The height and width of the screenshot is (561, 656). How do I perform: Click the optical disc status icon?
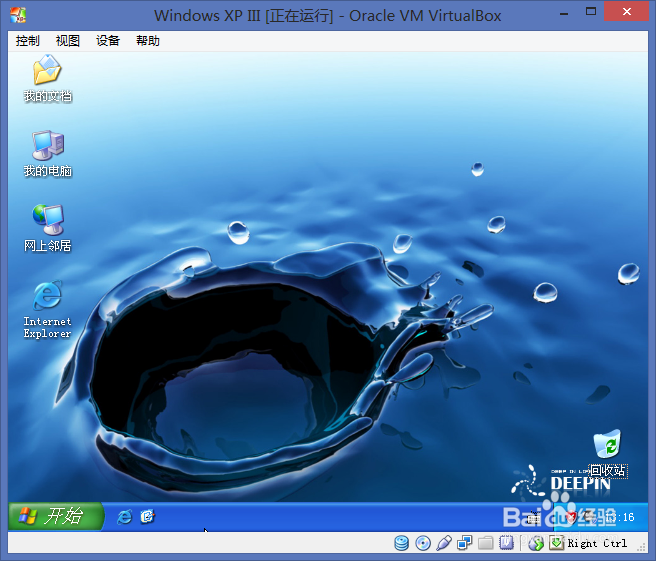423,543
